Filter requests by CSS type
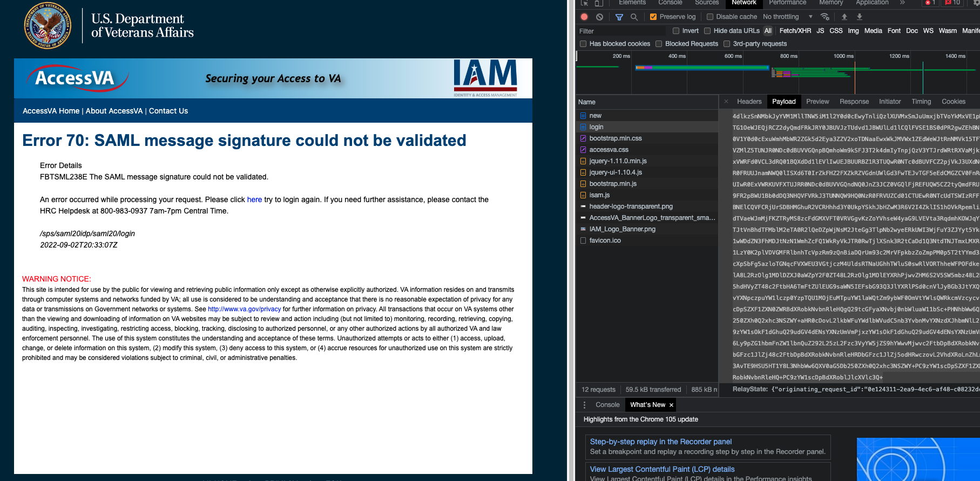This screenshot has width=980, height=481. pos(836,31)
